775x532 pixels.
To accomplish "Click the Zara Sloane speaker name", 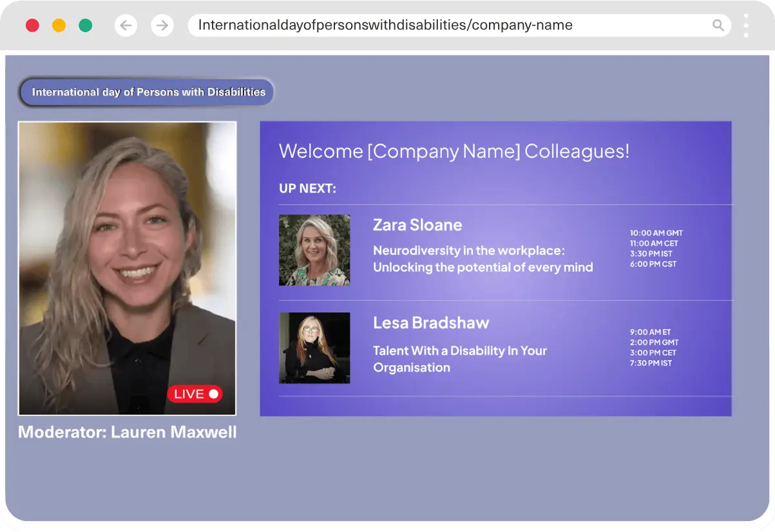I will click(x=417, y=225).
